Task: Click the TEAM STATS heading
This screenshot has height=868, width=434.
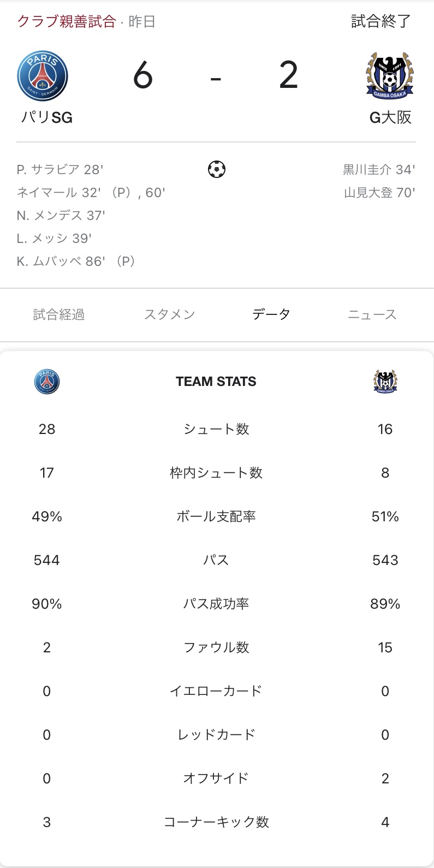Action: tap(216, 382)
